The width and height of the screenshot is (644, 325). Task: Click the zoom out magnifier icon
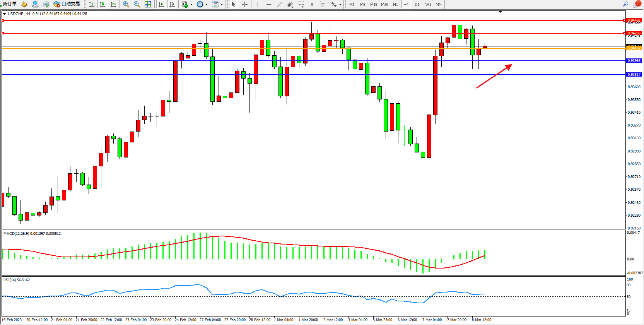pyautogui.click(x=137, y=4)
